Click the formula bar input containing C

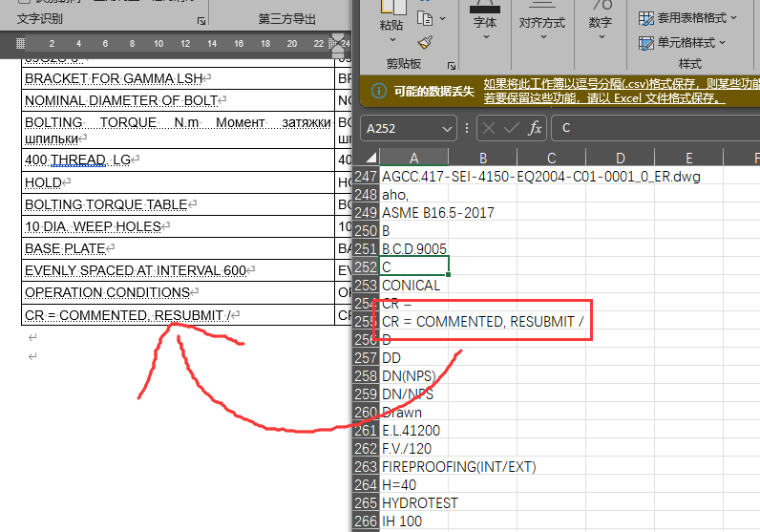pyautogui.click(x=656, y=128)
